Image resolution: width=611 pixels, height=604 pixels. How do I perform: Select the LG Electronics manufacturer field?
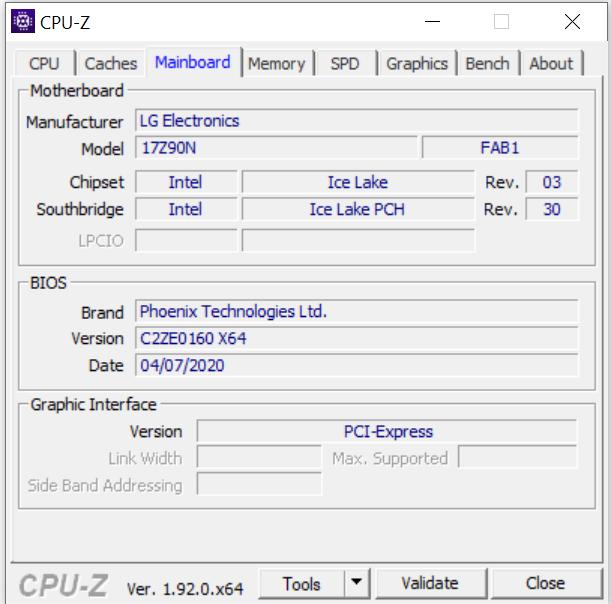[x=357, y=120]
